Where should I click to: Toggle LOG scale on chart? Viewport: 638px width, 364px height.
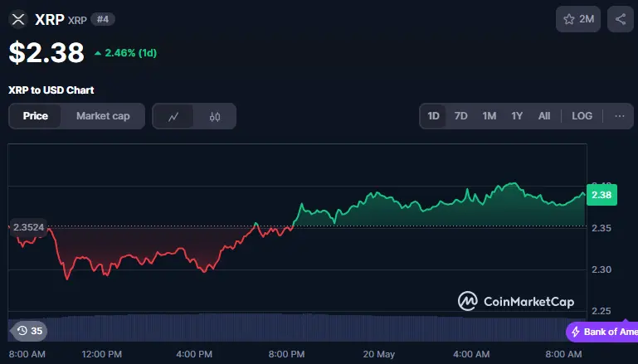click(582, 116)
